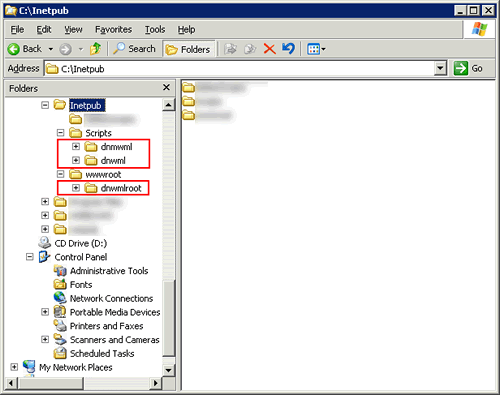This screenshot has height=395, width=500.
Task: Select Control Panel in tree
Action: pyautogui.click(x=81, y=257)
